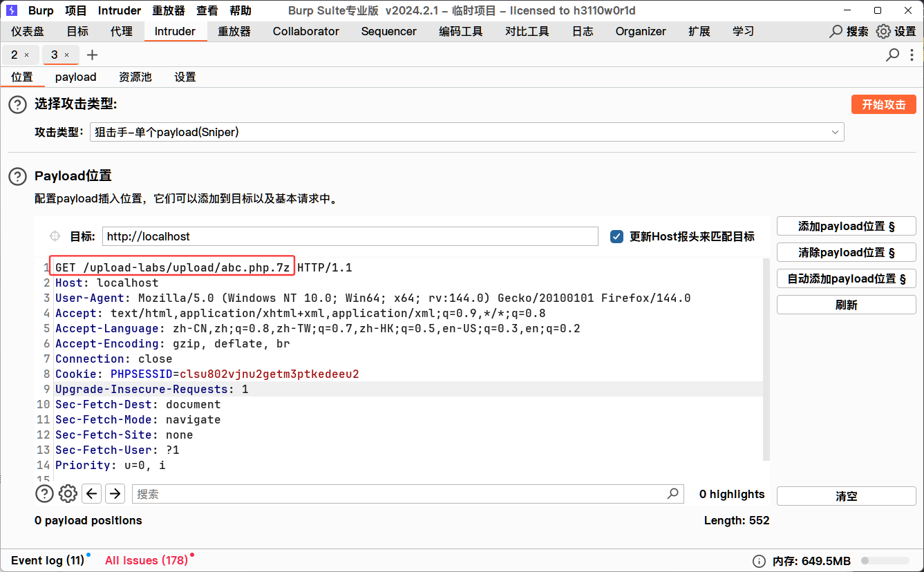Switch to the Collaborator tab

(306, 31)
